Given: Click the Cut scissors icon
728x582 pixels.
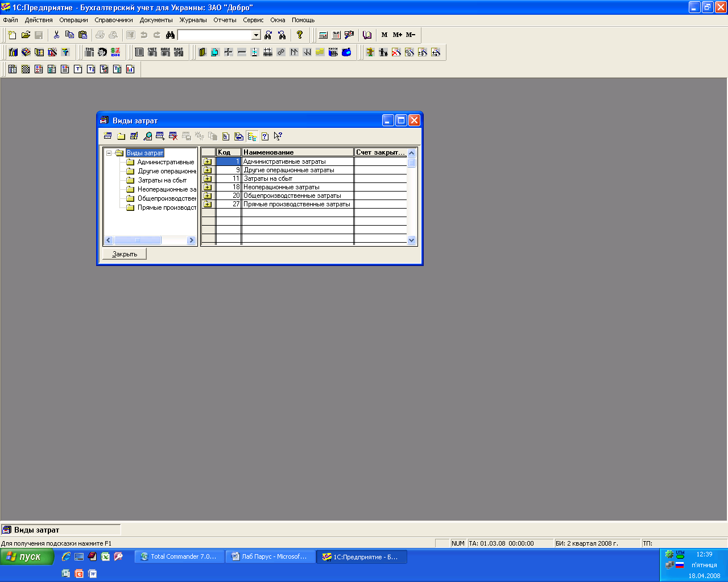Looking at the screenshot, I should click(56, 35).
